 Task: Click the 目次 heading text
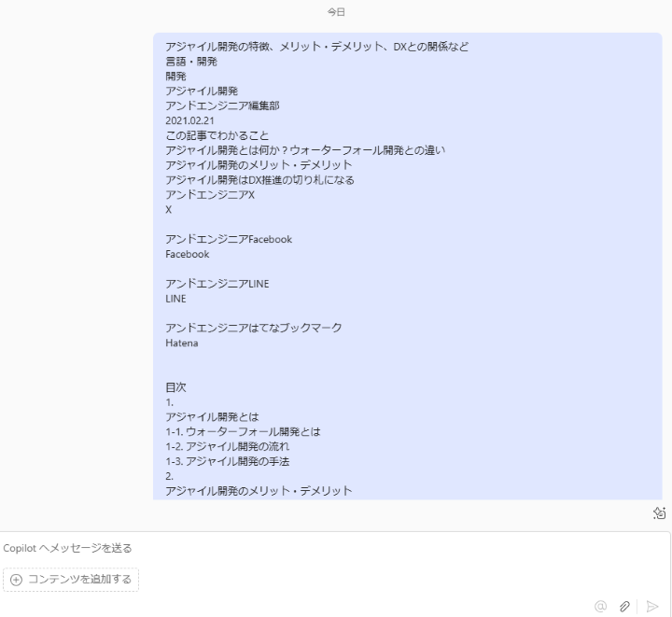tap(175, 387)
